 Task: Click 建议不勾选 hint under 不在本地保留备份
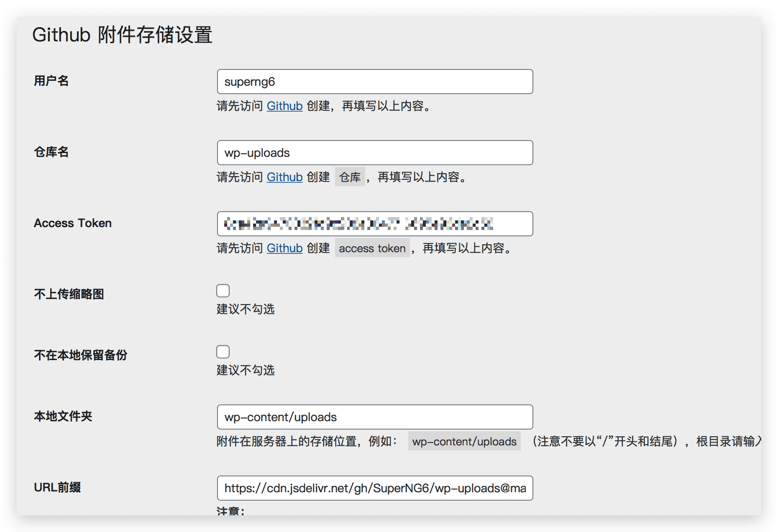coord(246,370)
